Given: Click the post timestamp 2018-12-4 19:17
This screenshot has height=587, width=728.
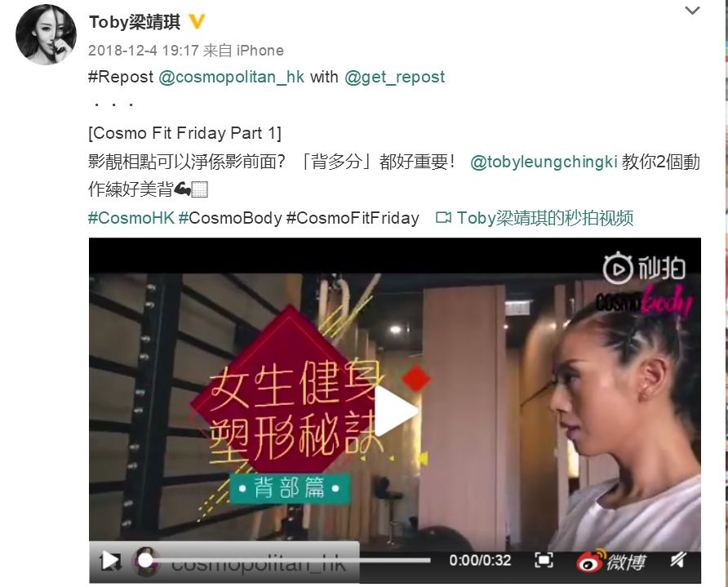Looking at the screenshot, I should click(144, 50).
